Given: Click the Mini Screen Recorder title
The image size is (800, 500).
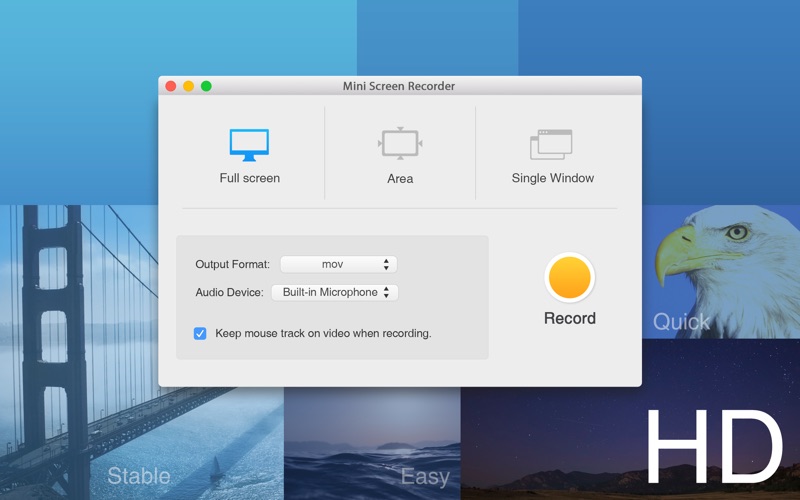Looking at the screenshot, I should (x=398, y=86).
